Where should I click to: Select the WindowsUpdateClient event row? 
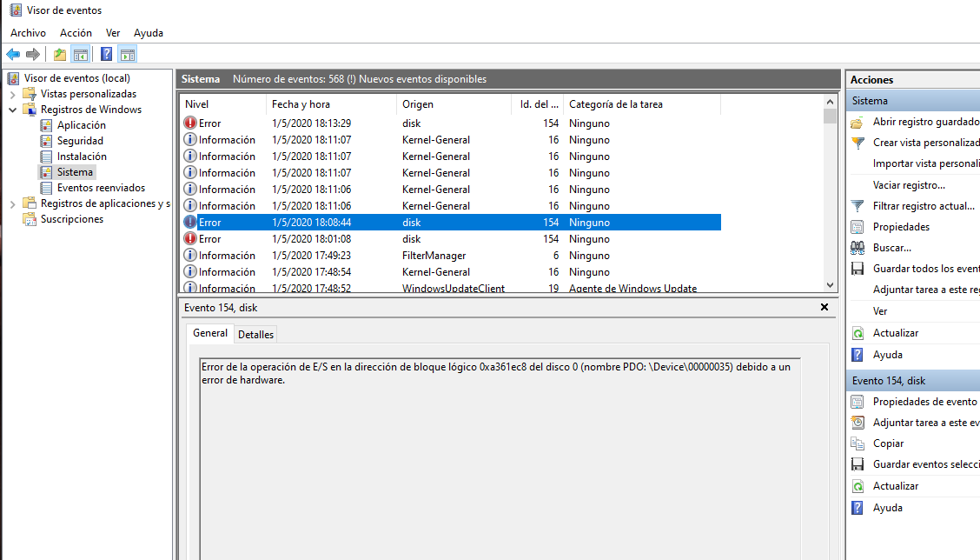[x=451, y=288]
